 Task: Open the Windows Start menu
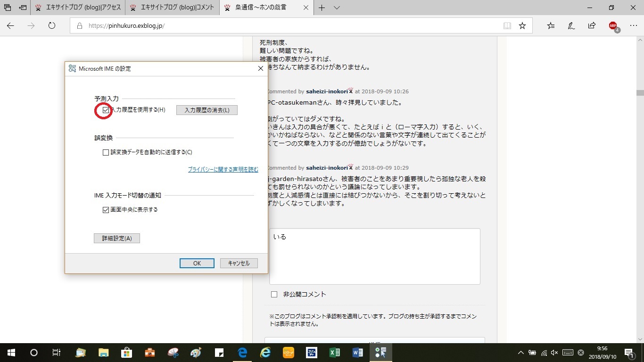point(11,353)
